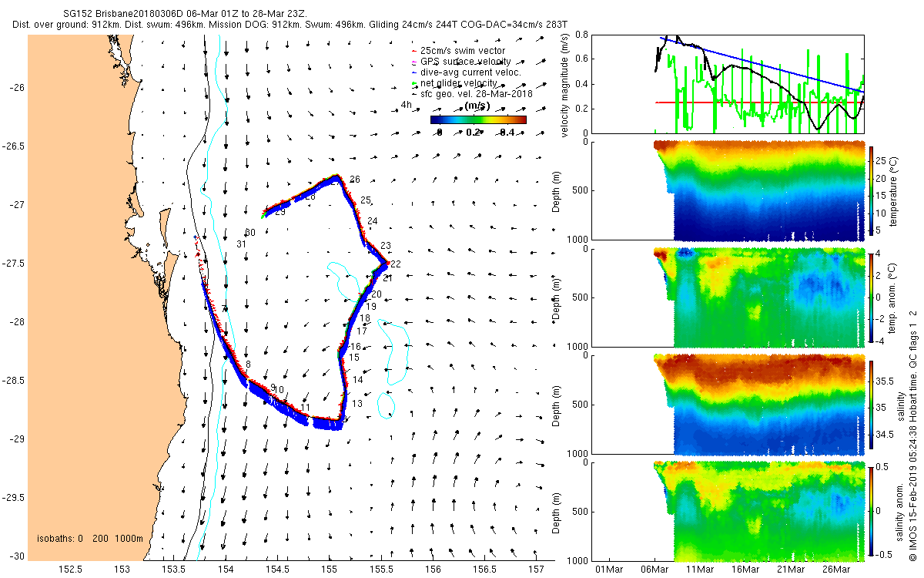This screenshot has width=924, height=578.
Task: Click day marker 13 on glider track
Action: click(x=357, y=404)
